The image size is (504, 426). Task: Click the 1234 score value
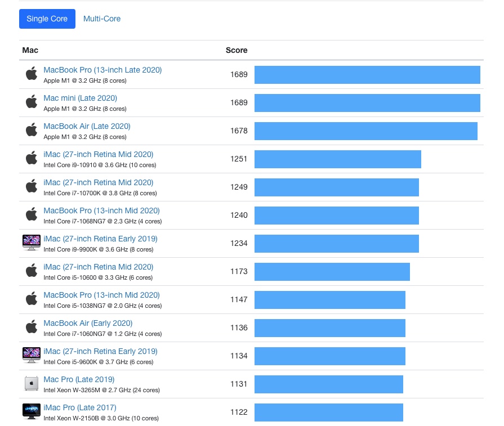[239, 243]
